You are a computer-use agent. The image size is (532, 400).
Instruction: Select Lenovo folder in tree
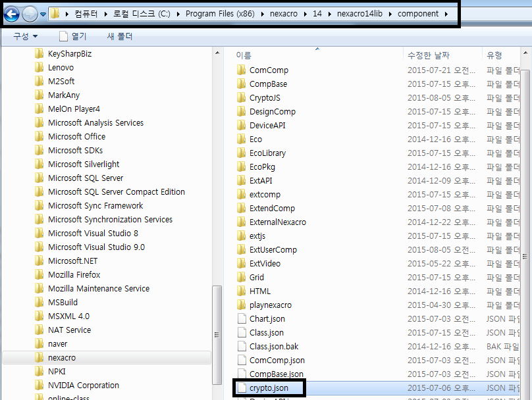coord(61,68)
